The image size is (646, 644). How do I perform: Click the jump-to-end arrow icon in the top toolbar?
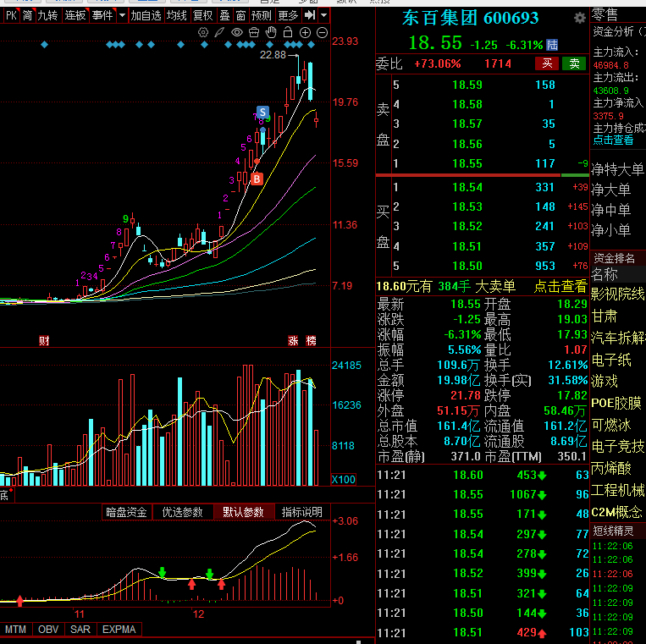(310, 15)
